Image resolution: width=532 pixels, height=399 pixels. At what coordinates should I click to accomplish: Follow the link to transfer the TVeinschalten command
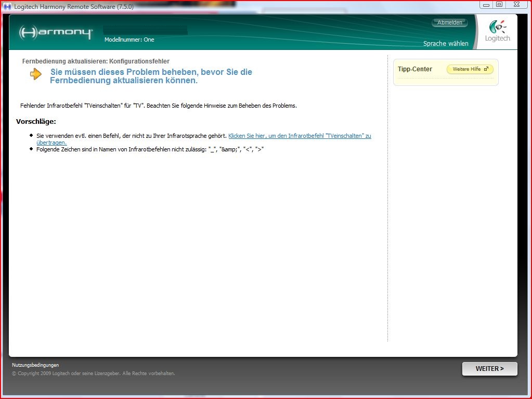pyautogui.click(x=300, y=136)
